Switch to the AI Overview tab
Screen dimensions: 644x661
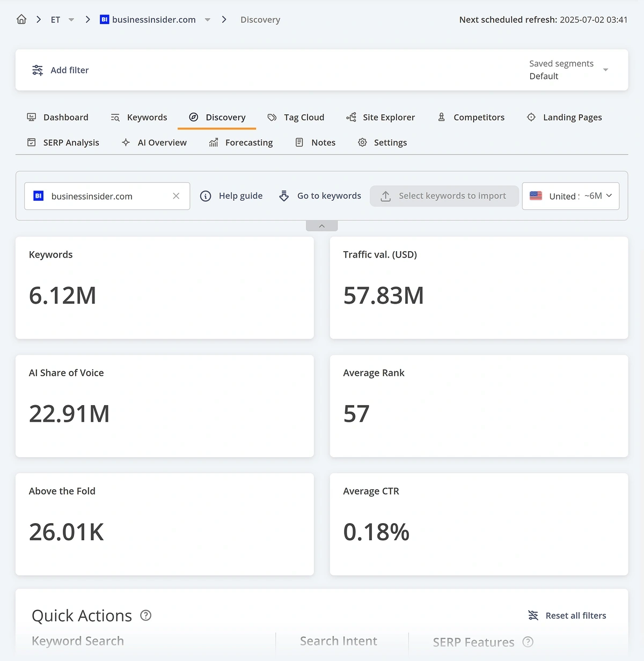pyautogui.click(x=154, y=142)
